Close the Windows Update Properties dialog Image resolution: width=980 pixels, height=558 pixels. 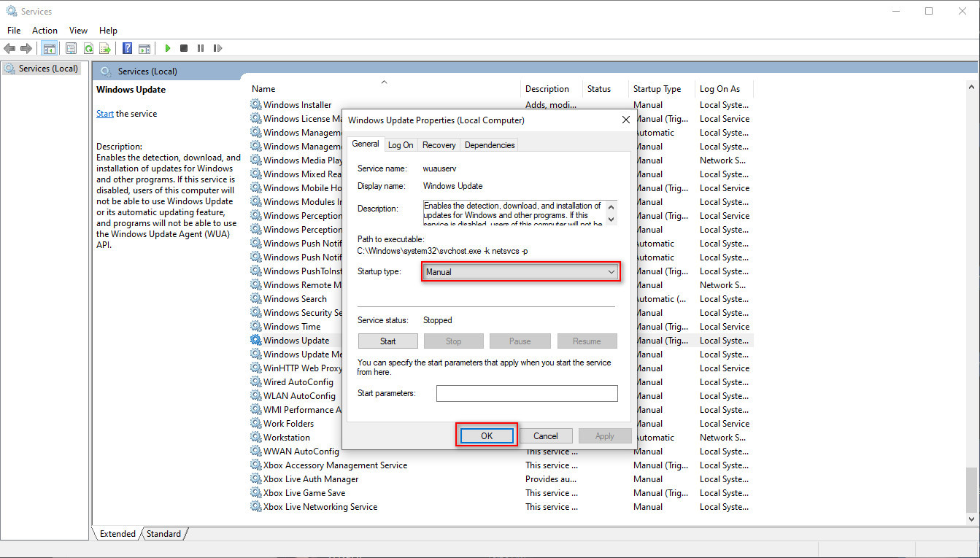pos(625,120)
